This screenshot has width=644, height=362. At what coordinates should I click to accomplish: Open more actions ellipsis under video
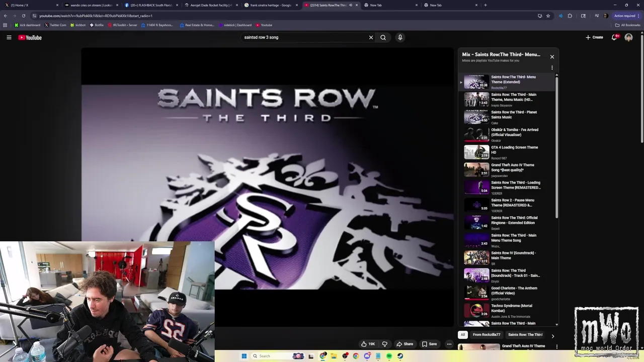click(449, 344)
